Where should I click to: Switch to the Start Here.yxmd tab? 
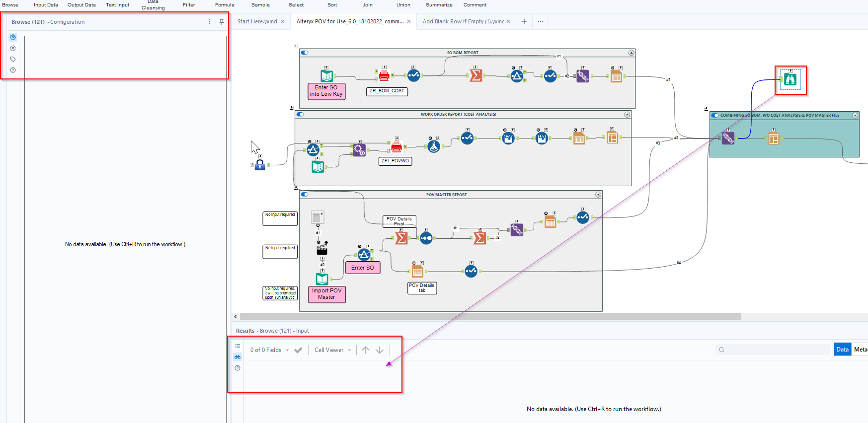pos(257,21)
